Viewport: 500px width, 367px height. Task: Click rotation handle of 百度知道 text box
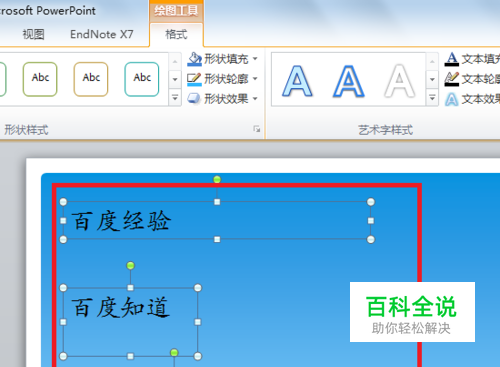[130, 265]
